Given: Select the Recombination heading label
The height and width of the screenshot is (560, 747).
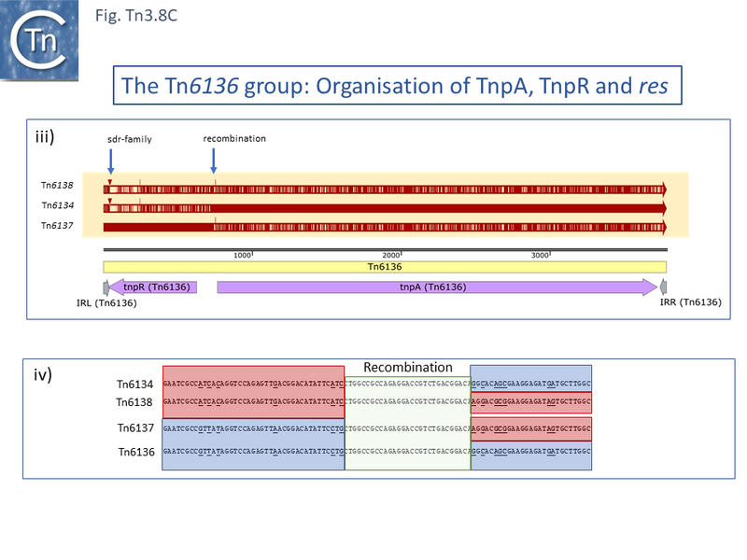Looking at the screenshot, I should tap(408, 368).
